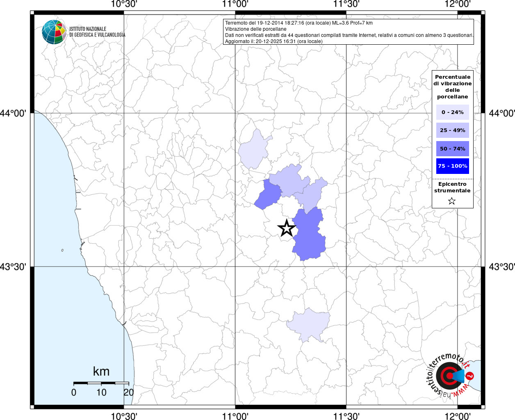Click the scale bar graphic
Screen dimensions: 515x420
[x=101, y=383]
